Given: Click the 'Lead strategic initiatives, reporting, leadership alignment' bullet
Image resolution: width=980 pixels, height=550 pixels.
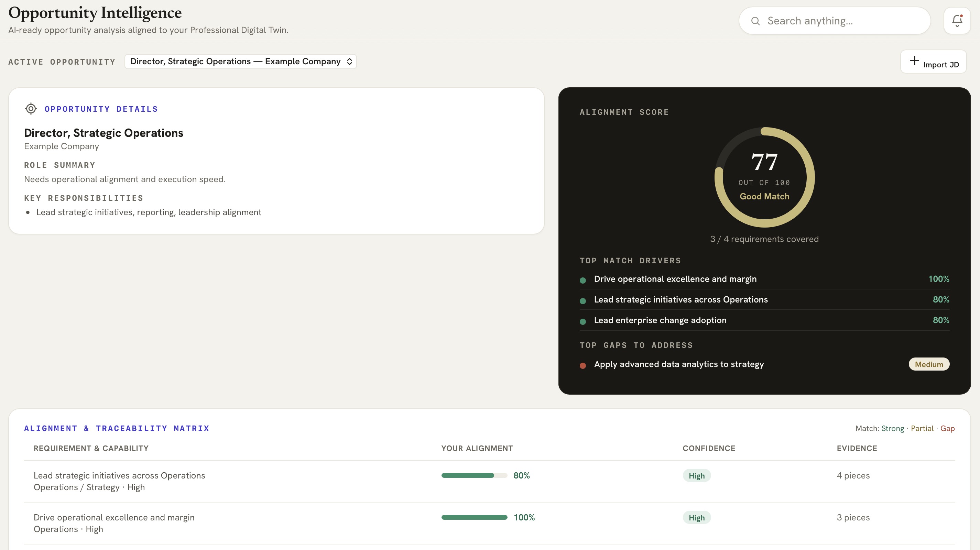Looking at the screenshot, I should click(149, 212).
